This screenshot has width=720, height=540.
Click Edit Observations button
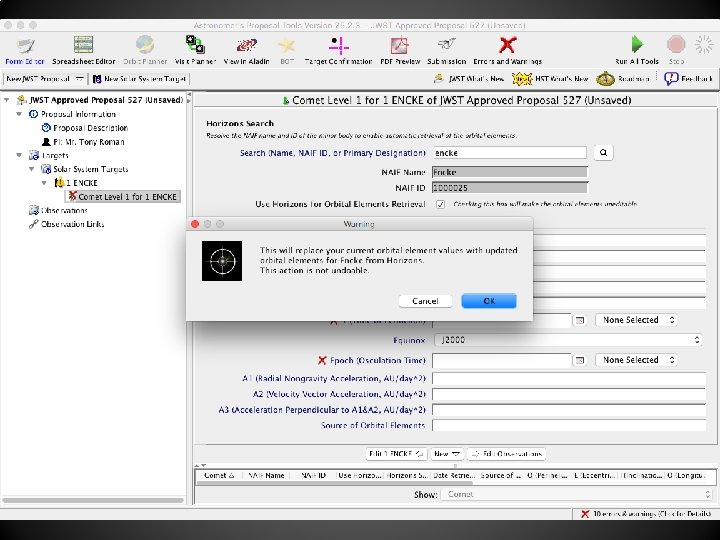506,454
